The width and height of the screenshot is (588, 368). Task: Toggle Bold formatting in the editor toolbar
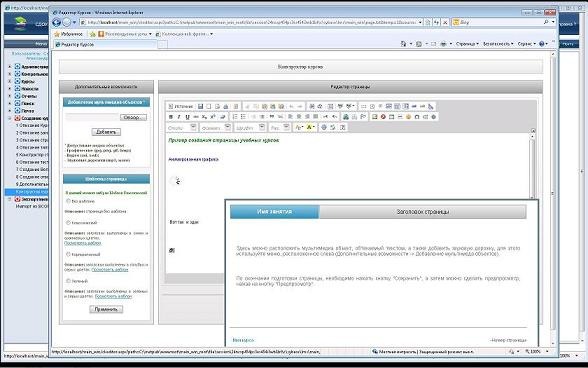coord(171,117)
